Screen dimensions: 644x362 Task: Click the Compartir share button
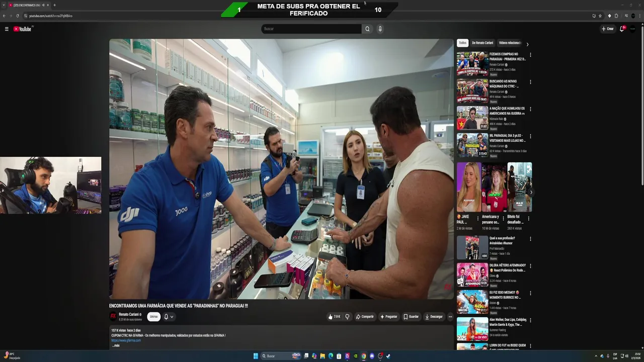[x=365, y=317]
